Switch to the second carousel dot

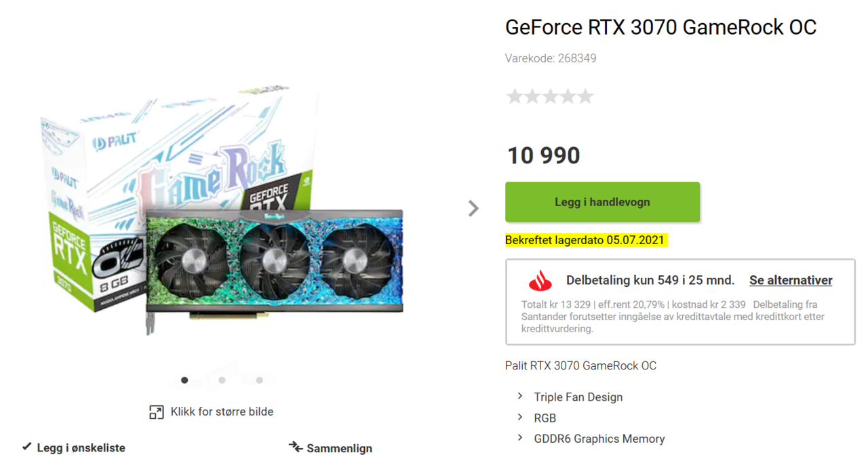(222, 380)
